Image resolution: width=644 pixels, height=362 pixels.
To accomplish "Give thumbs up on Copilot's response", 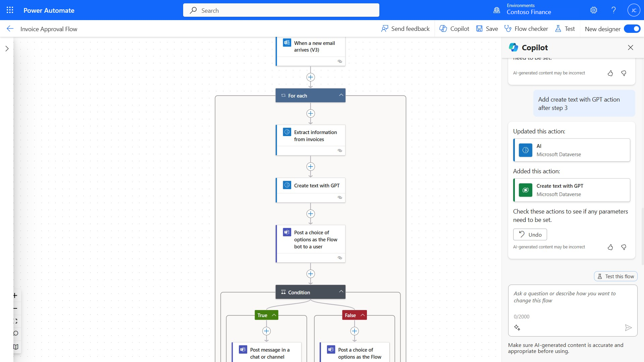I will [610, 247].
